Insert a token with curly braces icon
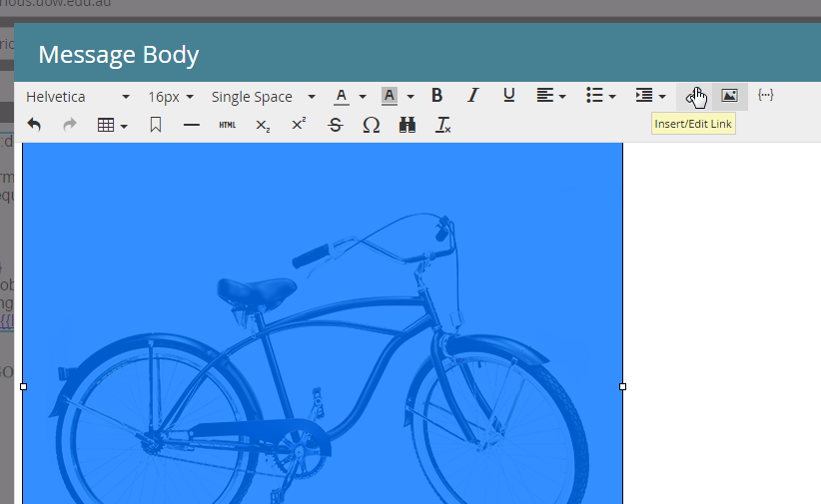 [766, 96]
